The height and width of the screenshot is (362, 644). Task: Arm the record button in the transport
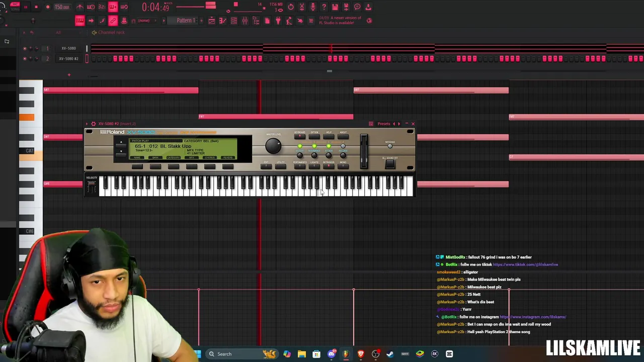pos(47,7)
